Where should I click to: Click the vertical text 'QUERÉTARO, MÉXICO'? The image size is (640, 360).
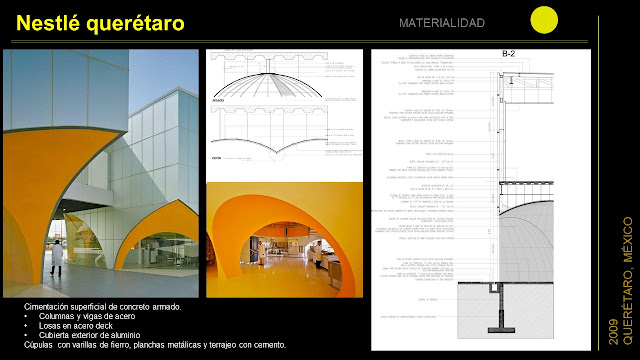(628, 281)
